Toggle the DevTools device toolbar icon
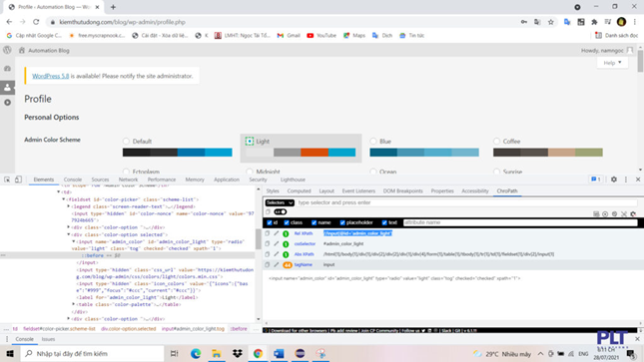 [18, 180]
